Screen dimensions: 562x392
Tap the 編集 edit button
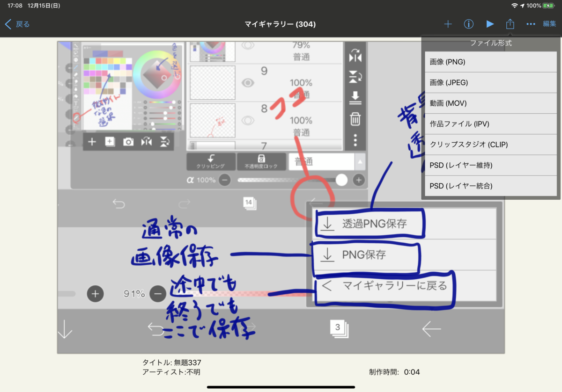(549, 24)
